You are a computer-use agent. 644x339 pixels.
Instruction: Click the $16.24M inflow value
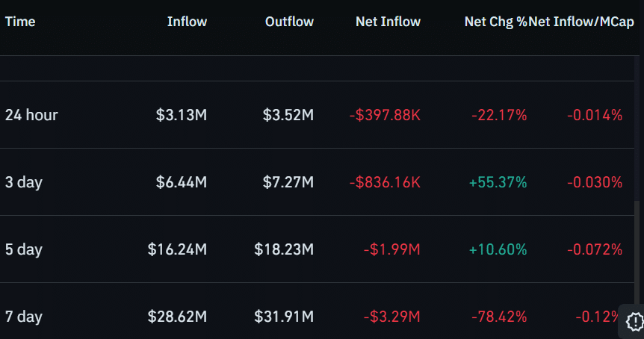177,249
